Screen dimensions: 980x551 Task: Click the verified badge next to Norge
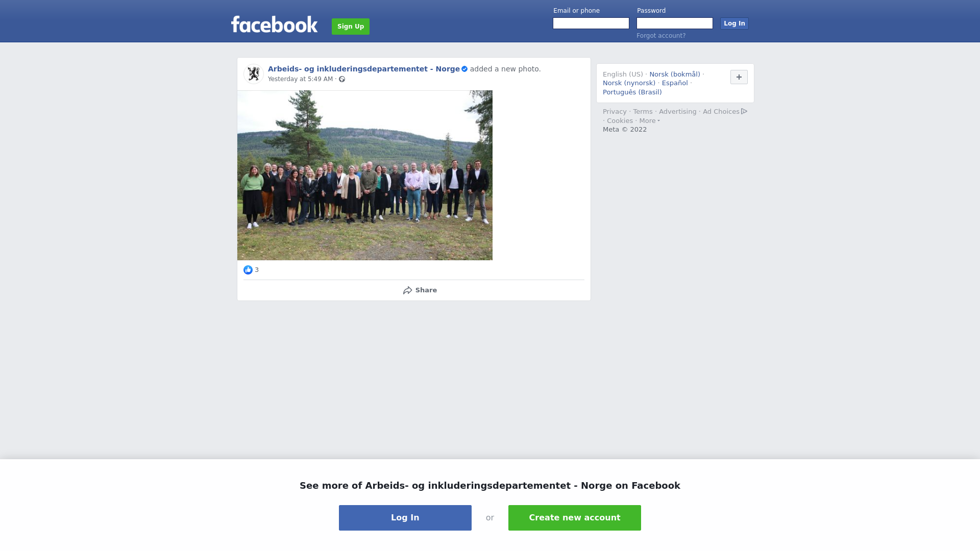pyautogui.click(x=464, y=69)
